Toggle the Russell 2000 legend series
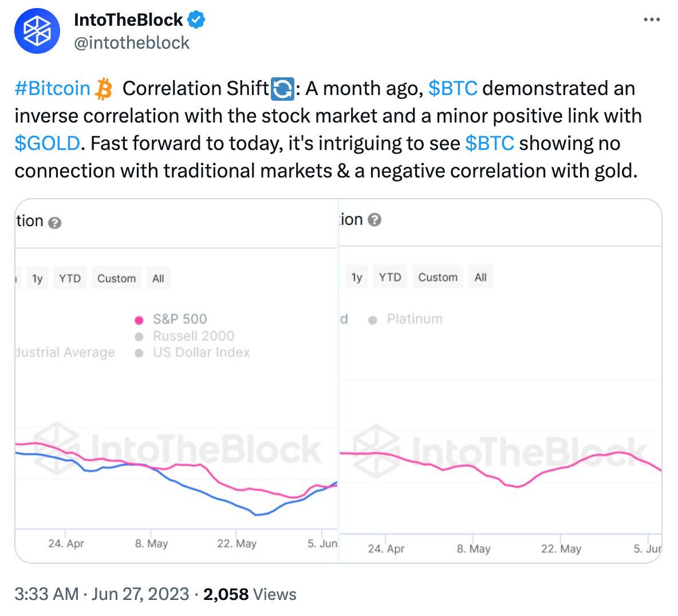The height and width of the screenshot is (616, 678). click(x=193, y=336)
